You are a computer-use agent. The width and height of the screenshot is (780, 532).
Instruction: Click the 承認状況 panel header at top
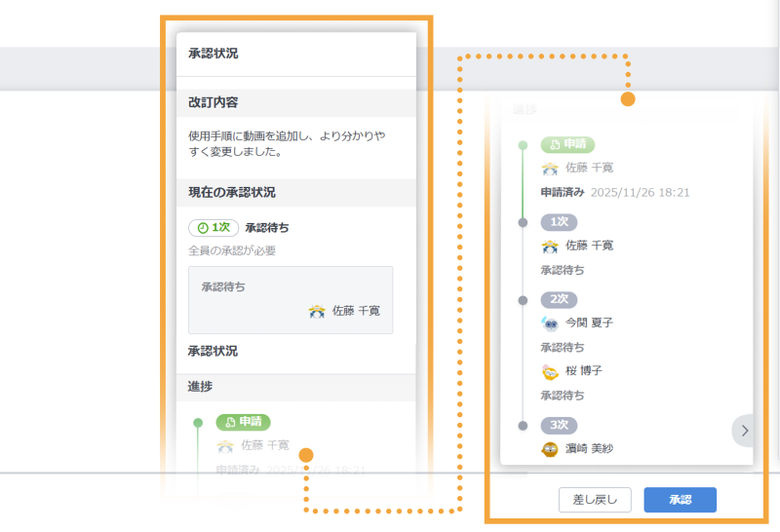(x=213, y=54)
